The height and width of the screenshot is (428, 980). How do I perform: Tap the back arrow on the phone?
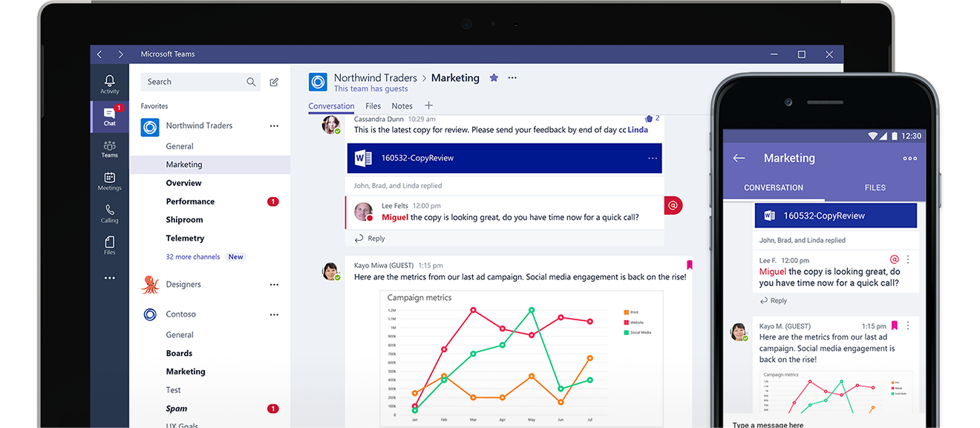point(739,158)
